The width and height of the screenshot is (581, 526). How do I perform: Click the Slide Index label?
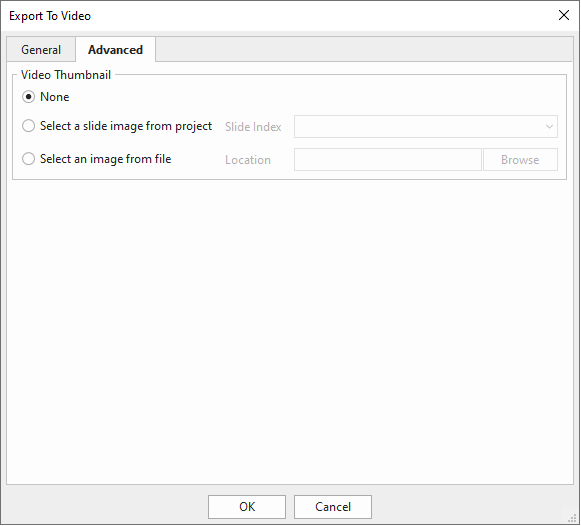click(x=253, y=127)
